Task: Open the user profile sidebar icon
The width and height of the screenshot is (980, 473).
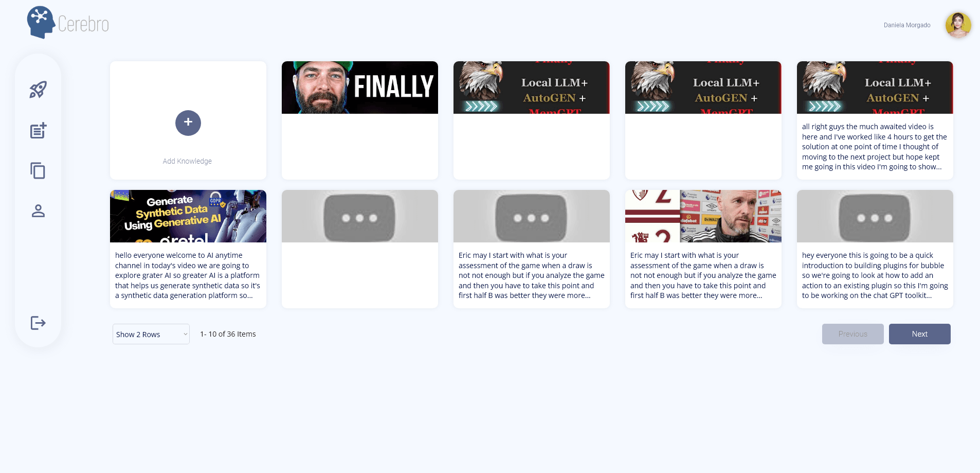Action: 38,211
